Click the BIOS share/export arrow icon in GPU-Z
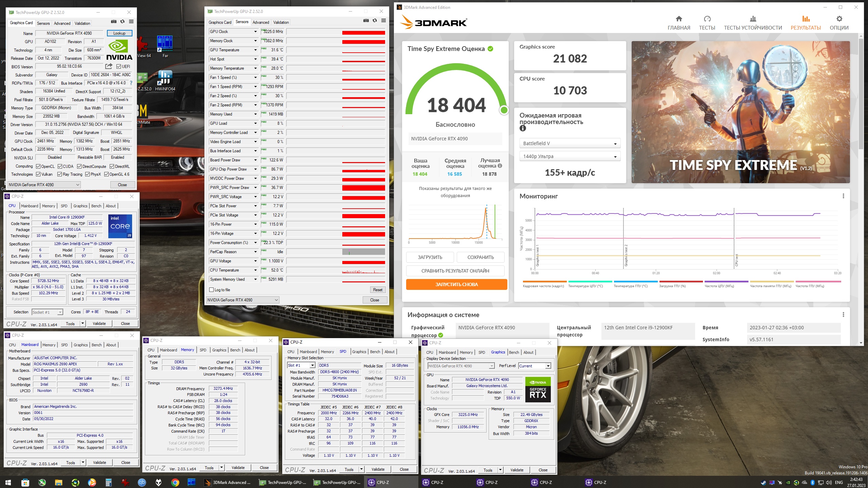 coord(109,66)
